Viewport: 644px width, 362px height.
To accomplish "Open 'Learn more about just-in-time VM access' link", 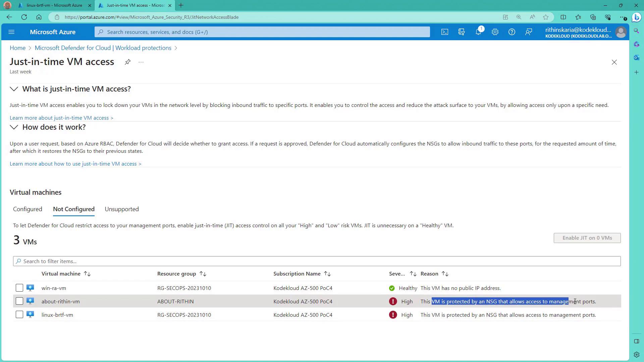I will (x=61, y=118).
